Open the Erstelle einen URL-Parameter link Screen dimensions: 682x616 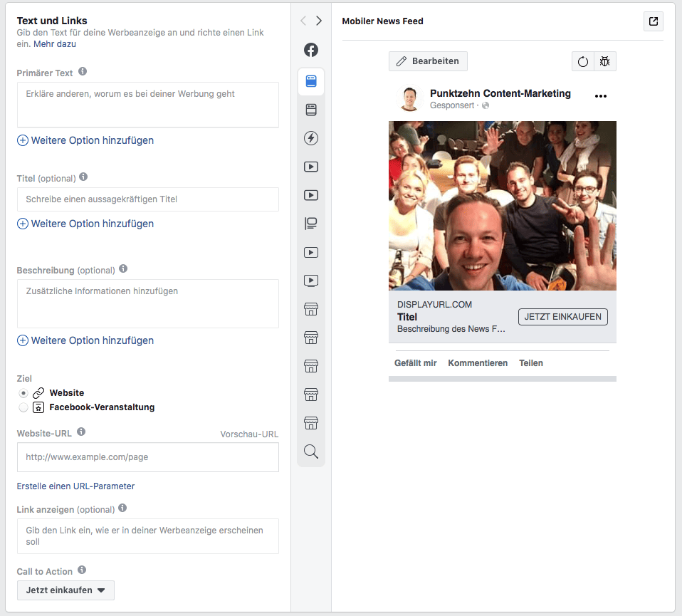pyautogui.click(x=75, y=486)
